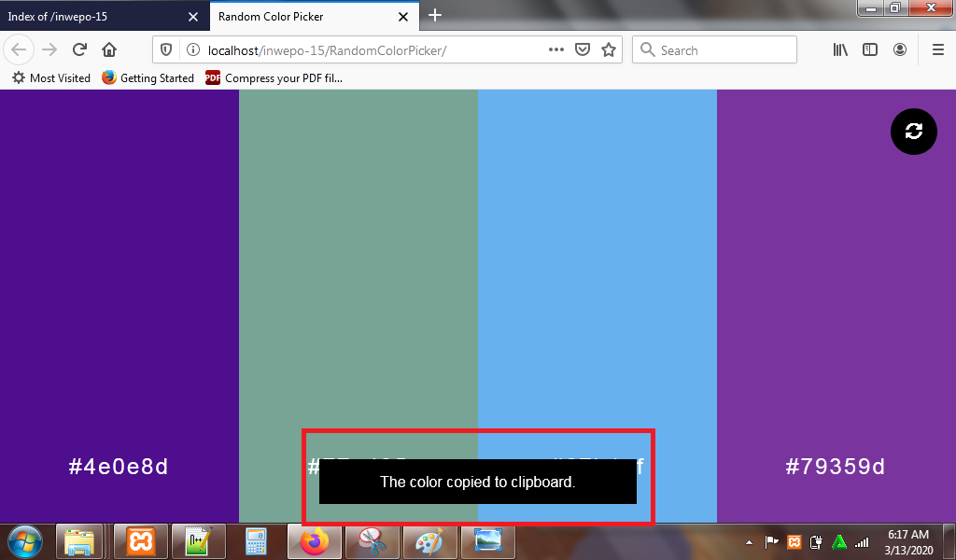Open Compress your PDF bookmark
The image size is (956, 560).
(274, 78)
